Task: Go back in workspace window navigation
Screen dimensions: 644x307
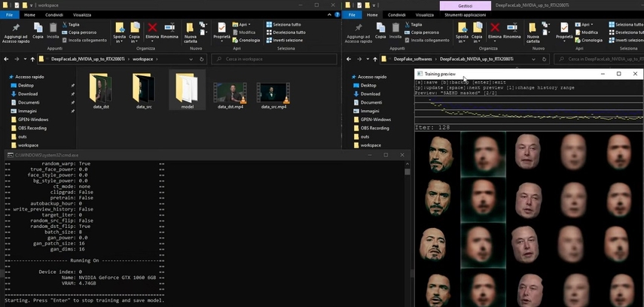Action: point(6,59)
